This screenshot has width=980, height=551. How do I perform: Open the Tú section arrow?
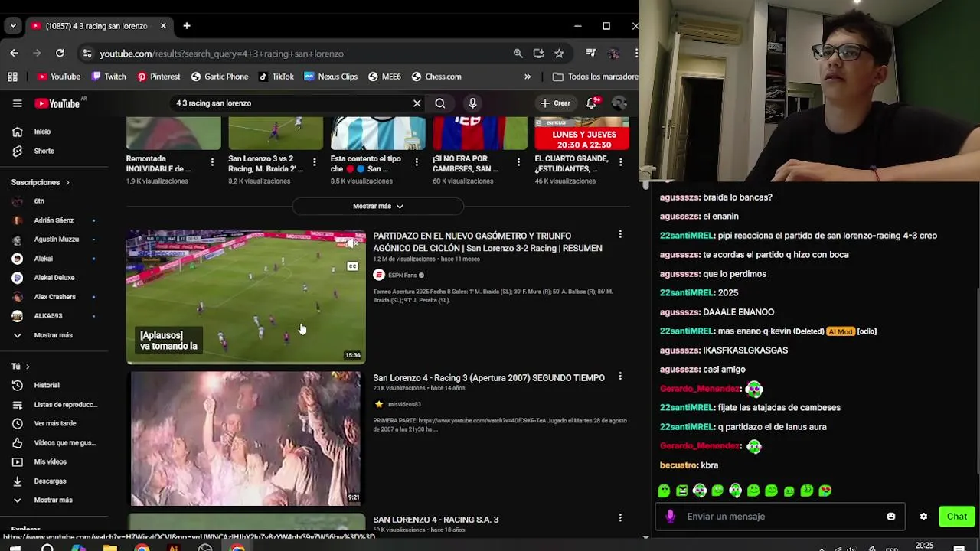click(28, 367)
